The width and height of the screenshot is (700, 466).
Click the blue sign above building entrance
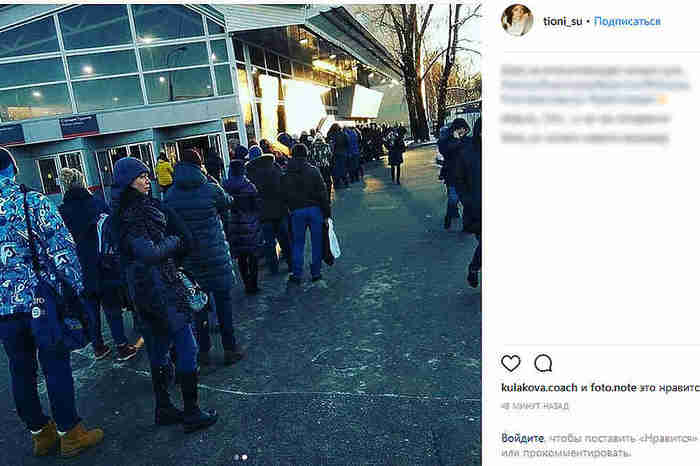click(x=79, y=125)
